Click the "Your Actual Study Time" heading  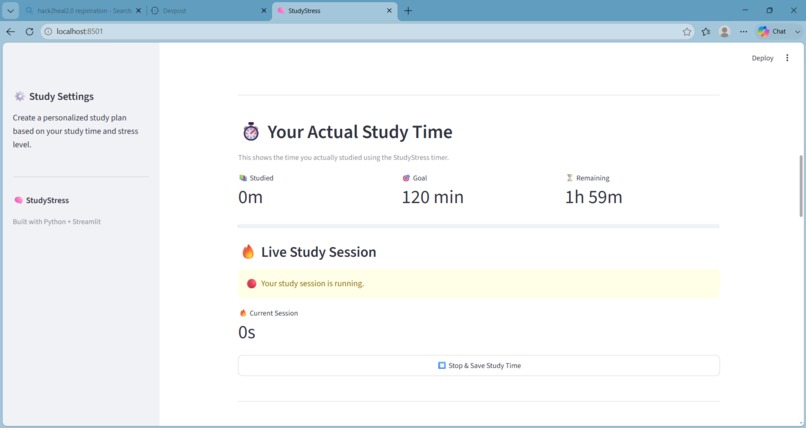pyautogui.click(x=360, y=132)
